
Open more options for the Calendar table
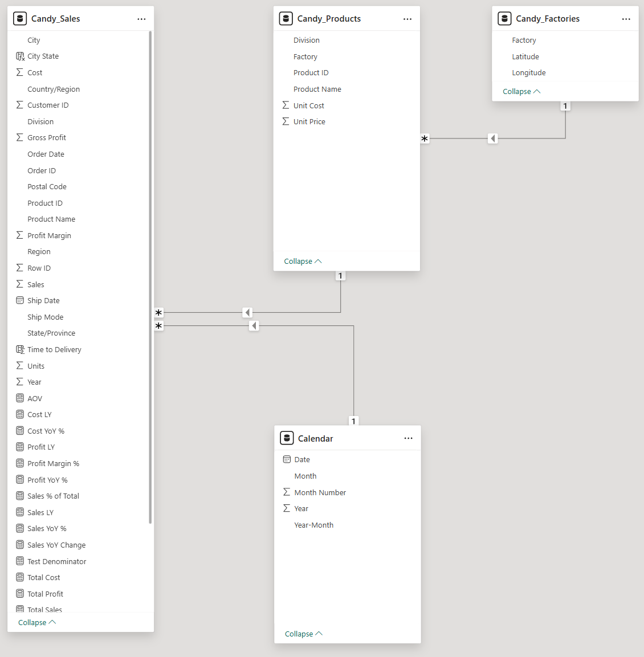coord(408,438)
